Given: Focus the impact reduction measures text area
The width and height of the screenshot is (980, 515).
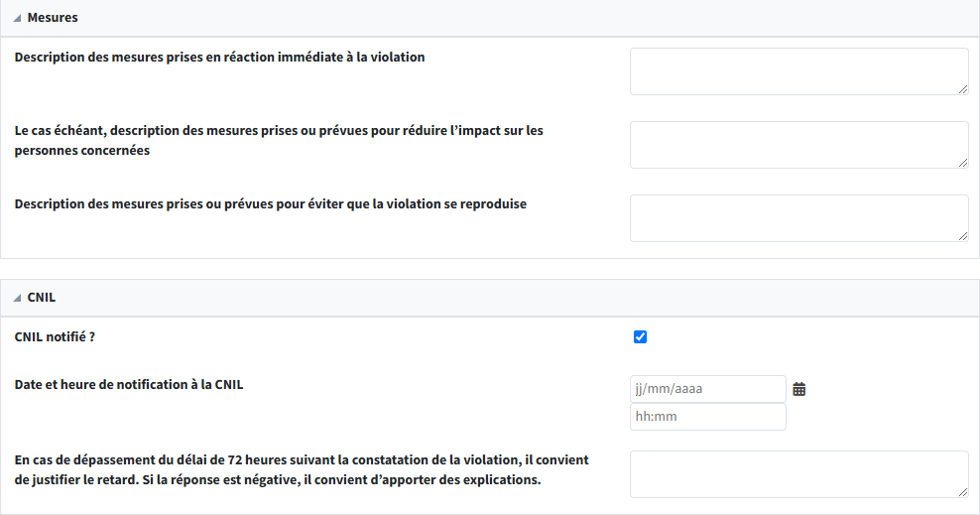Looking at the screenshot, I should 798,145.
